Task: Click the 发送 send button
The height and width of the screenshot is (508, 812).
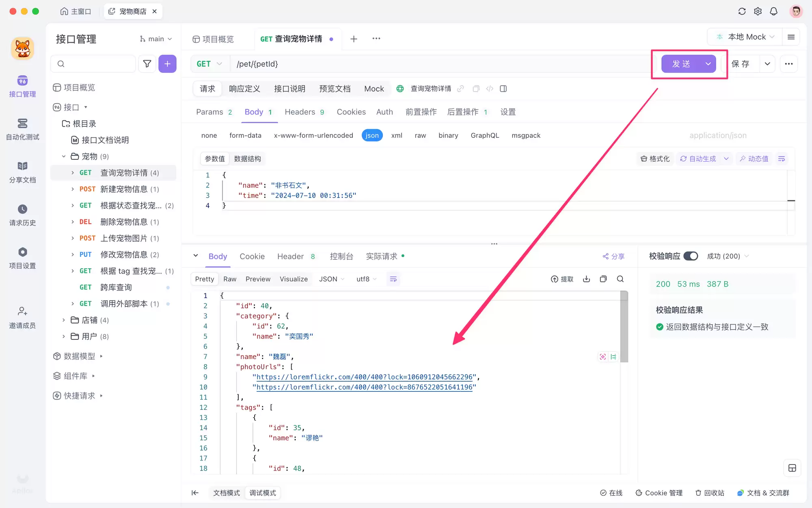Action: [x=681, y=64]
